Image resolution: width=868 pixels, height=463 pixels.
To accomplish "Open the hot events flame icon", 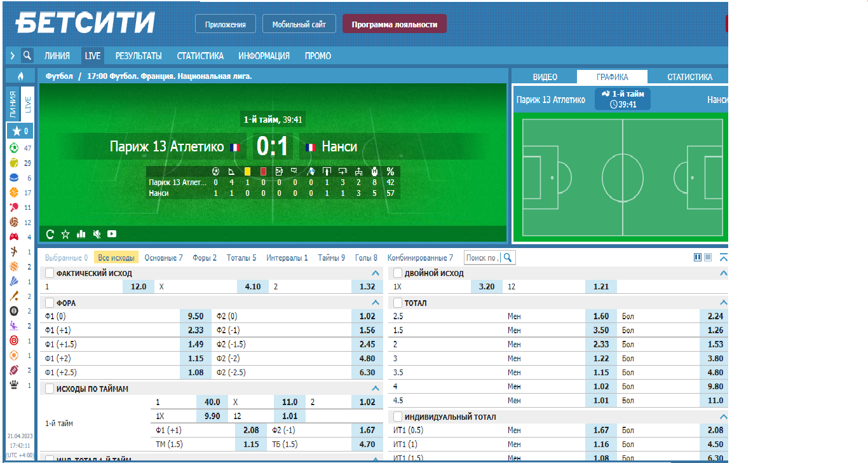I will coord(20,76).
